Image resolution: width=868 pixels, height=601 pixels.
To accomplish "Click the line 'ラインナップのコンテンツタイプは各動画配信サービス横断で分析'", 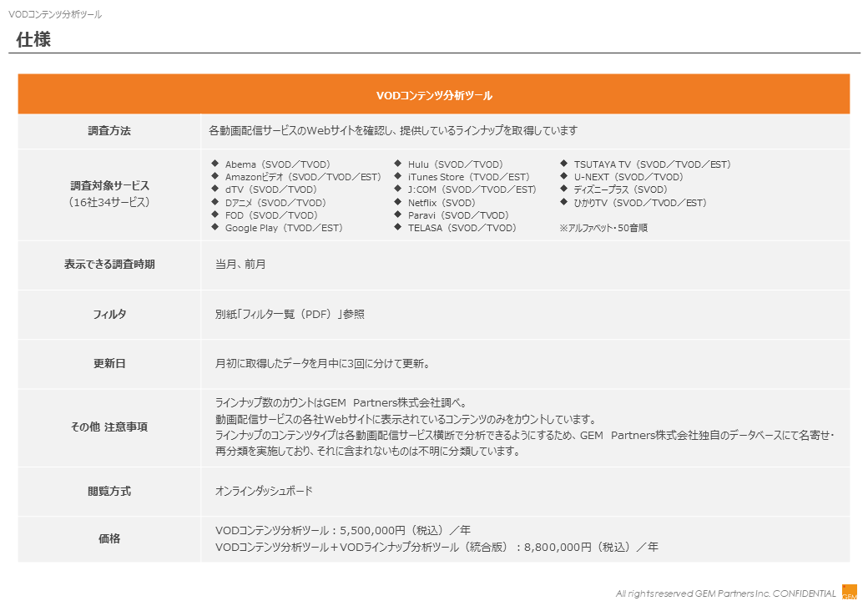I will [524, 436].
